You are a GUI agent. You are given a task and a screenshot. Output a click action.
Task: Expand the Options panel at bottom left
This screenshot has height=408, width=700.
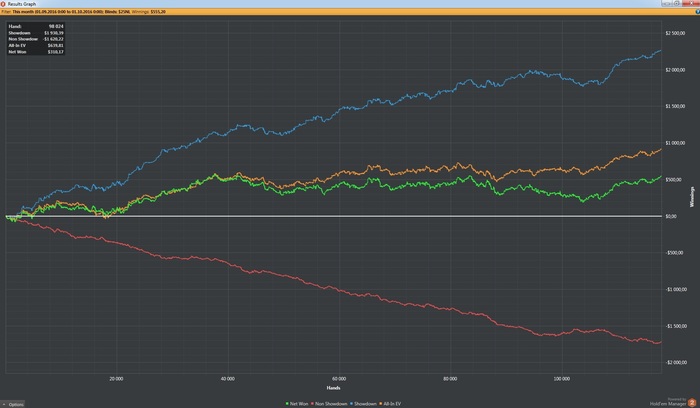tap(13, 404)
